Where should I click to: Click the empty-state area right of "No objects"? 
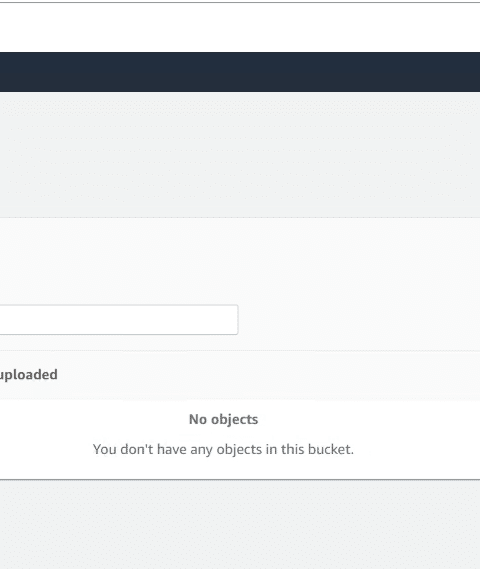click(369, 419)
